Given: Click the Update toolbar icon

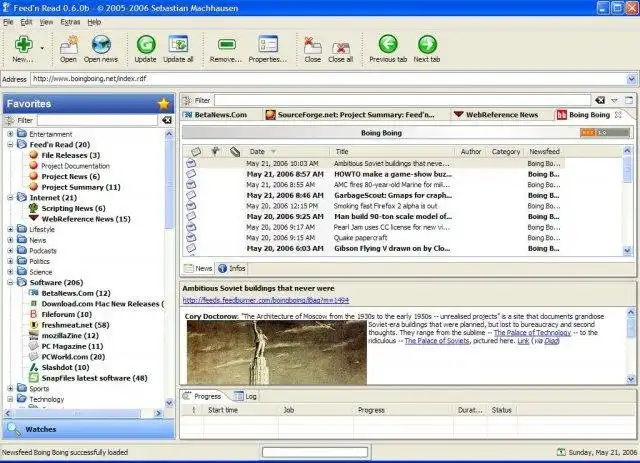Looking at the screenshot, I should pos(146,45).
